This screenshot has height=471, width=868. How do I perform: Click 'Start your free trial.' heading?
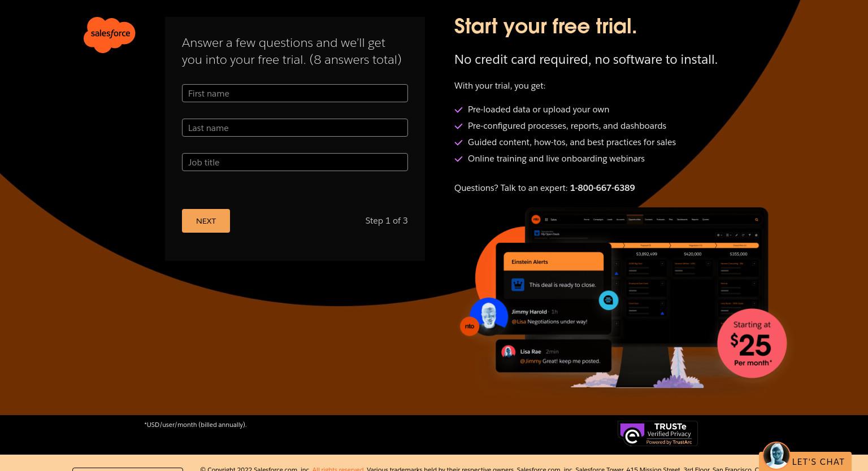coord(545,26)
